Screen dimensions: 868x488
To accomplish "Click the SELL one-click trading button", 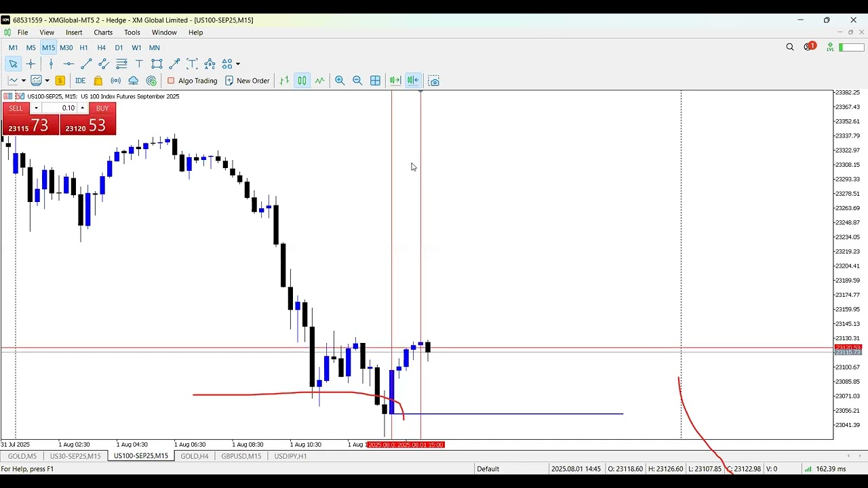I will click(16, 108).
